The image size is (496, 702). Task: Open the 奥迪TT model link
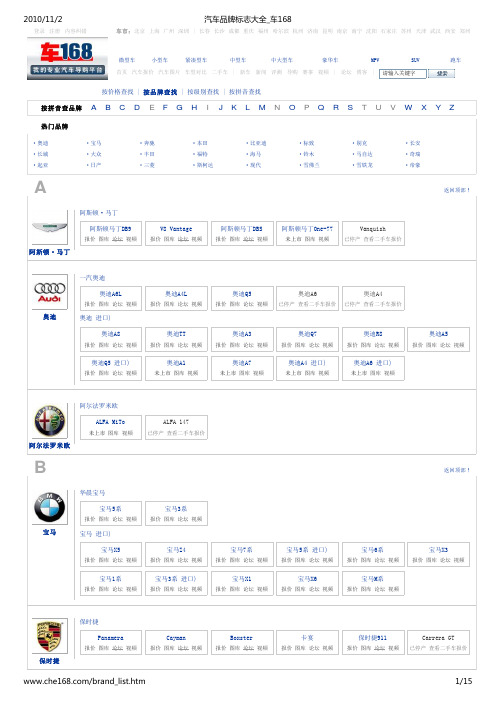tap(176, 334)
